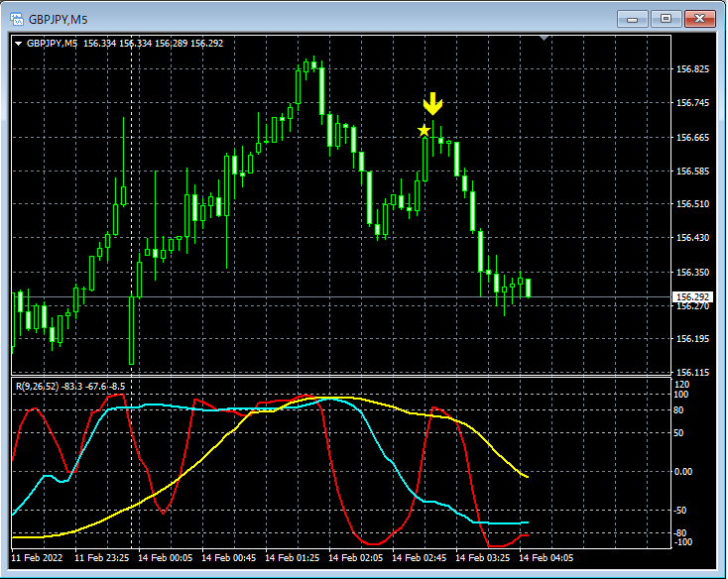Maximize the GBPJPY,M5 chart window
The image size is (728, 579).
tap(666, 19)
